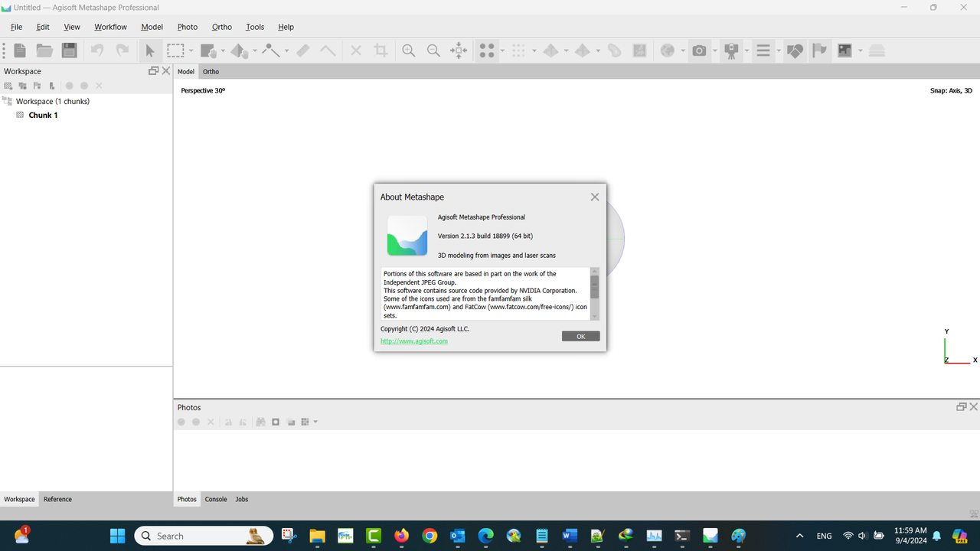This screenshot has width=980, height=551.
Task: Click OK in About Metashape dialog
Action: tap(580, 336)
